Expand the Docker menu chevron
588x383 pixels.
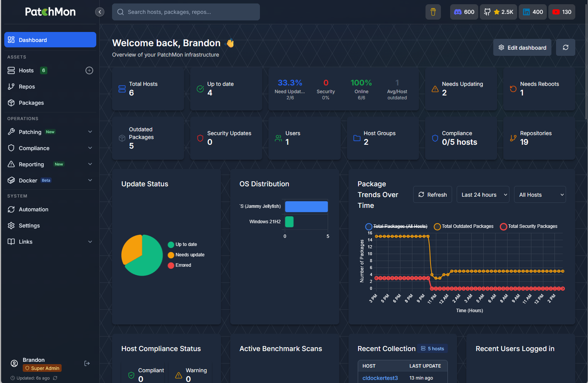(90, 180)
